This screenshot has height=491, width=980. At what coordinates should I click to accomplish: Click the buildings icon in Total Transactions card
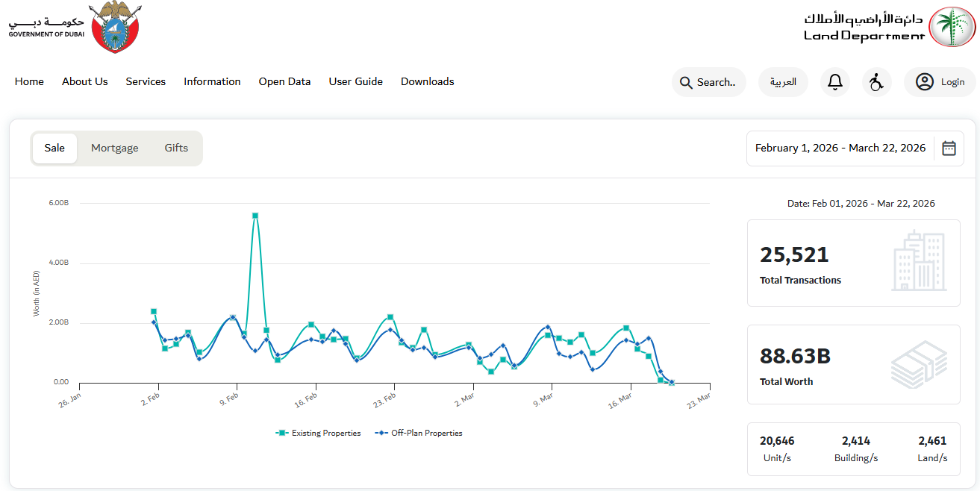click(x=919, y=262)
